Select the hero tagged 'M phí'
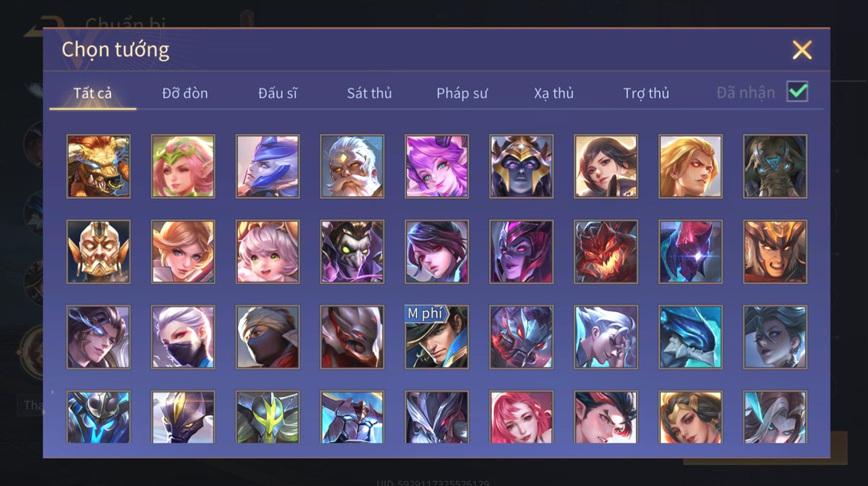This screenshot has height=486, width=868. tap(437, 337)
